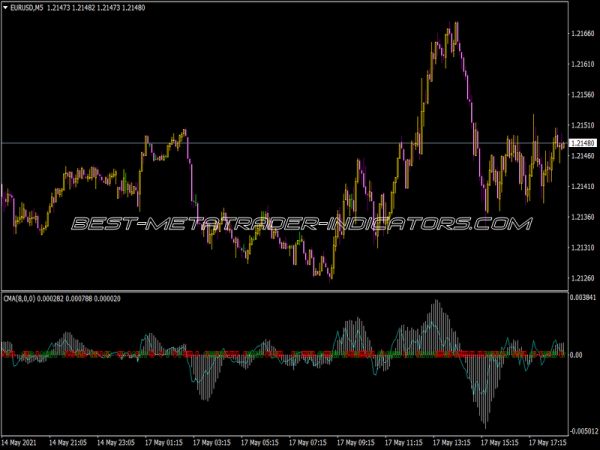Select the 17 May 03:15 time label
This screenshot has height=450, width=600.
tap(214, 441)
